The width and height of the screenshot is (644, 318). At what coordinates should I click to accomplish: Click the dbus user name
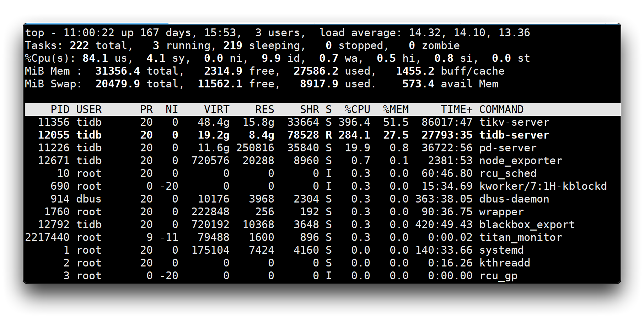tap(89, 199)
